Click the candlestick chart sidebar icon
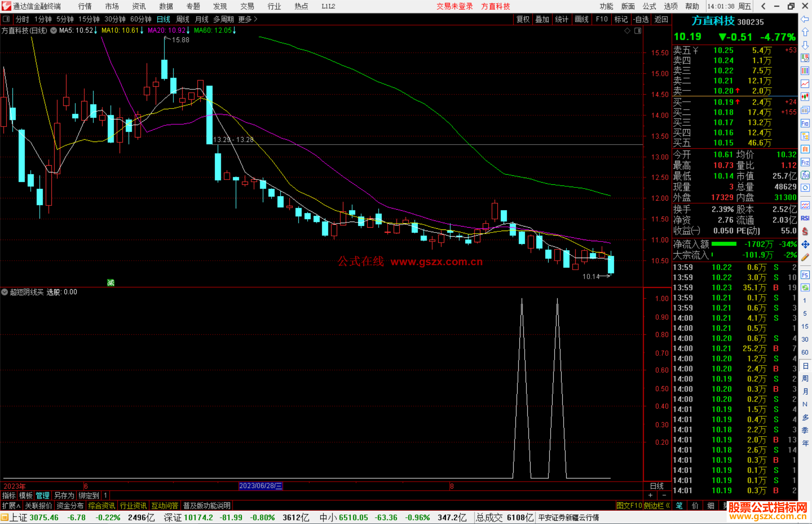812x524 pixels. click(805, 97)
